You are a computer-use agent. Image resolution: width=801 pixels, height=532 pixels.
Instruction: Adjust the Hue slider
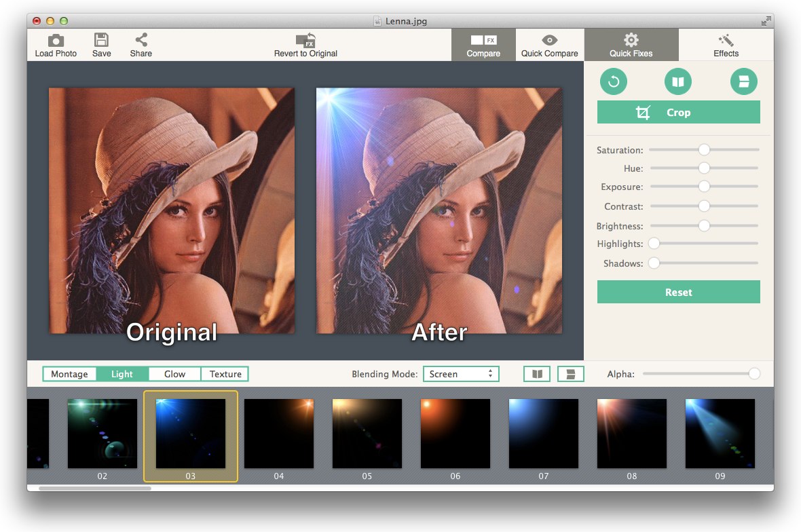click(x=704, y=168)
